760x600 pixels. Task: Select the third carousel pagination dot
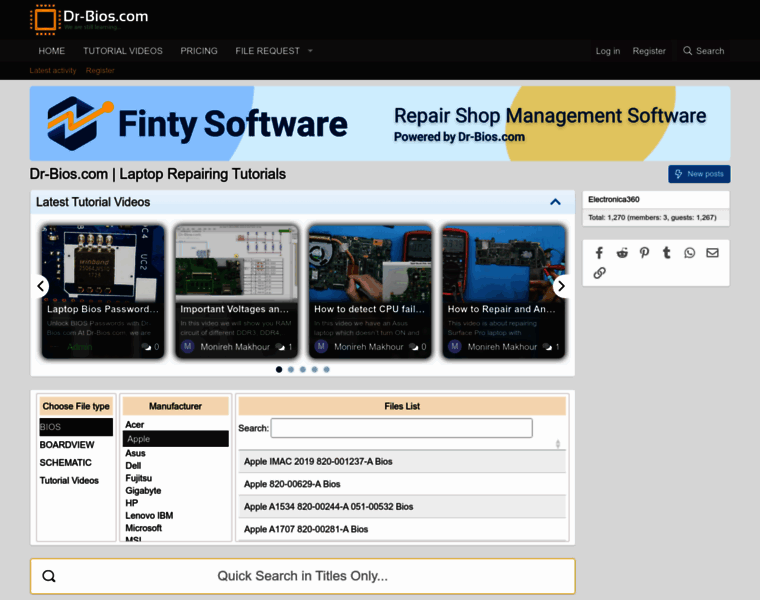(303, 369)
